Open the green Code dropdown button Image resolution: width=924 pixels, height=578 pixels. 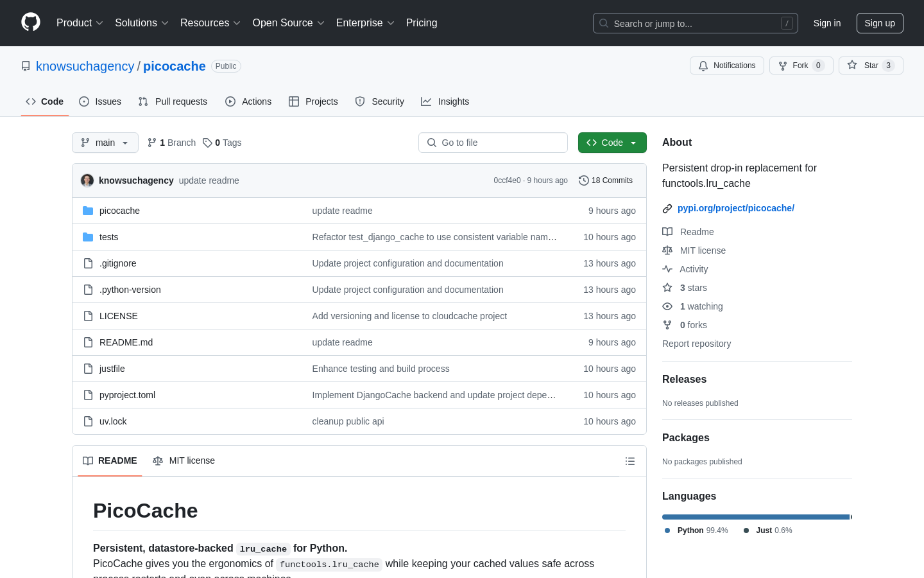[612, 143]
